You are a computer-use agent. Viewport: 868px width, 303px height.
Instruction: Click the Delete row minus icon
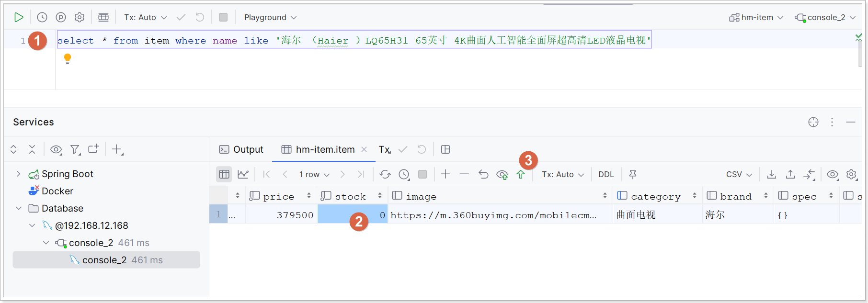[x=464, y=174]
